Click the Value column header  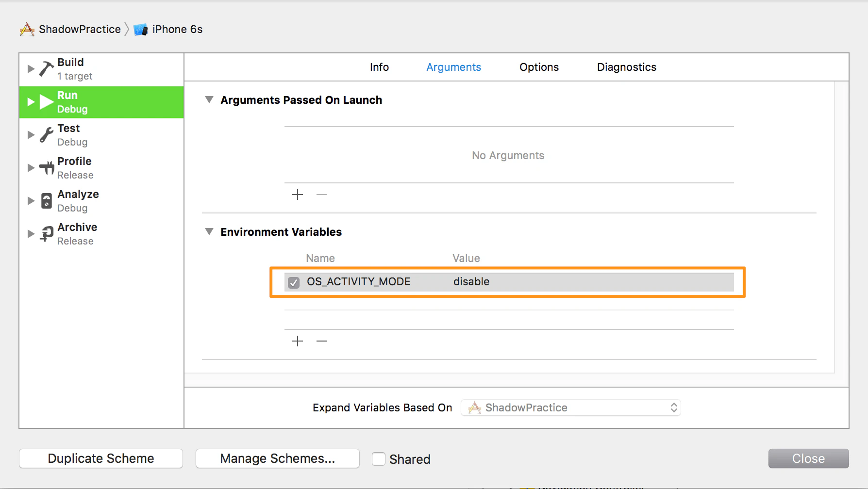(466, 258)
